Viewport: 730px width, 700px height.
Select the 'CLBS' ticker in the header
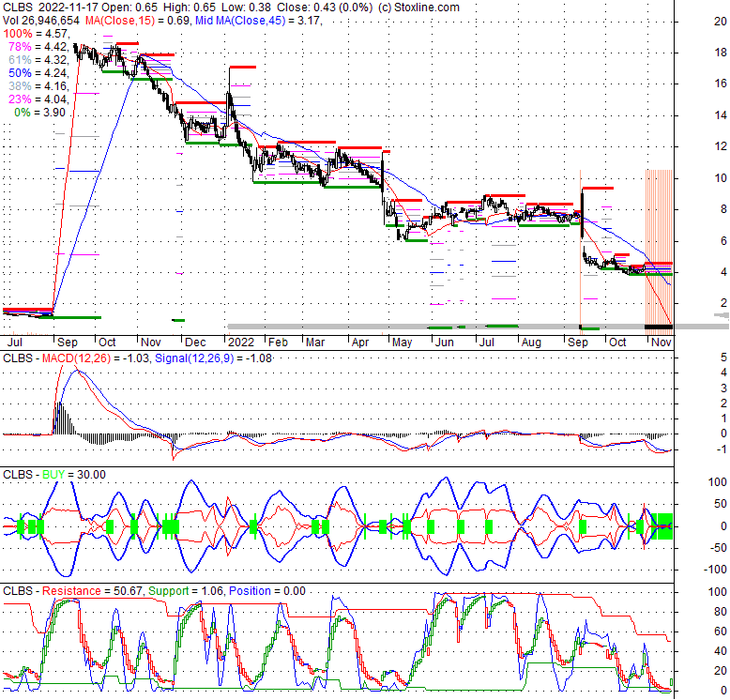pos(18,8)
